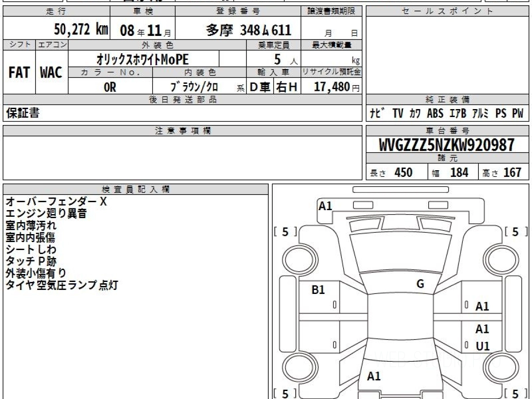This screenshot has width=532, height=399.
Task: Select the PW equipment code
Action: pos(517,113)
